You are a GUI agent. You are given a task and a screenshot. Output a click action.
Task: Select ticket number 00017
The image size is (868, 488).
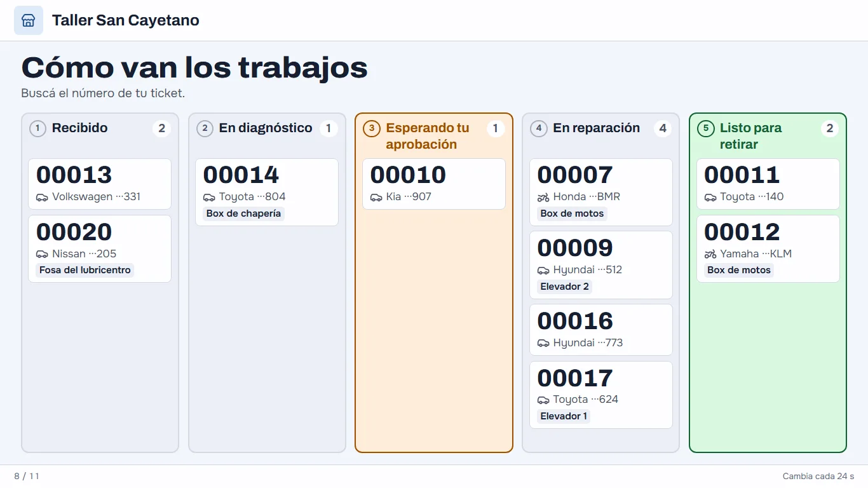point(575,378)
